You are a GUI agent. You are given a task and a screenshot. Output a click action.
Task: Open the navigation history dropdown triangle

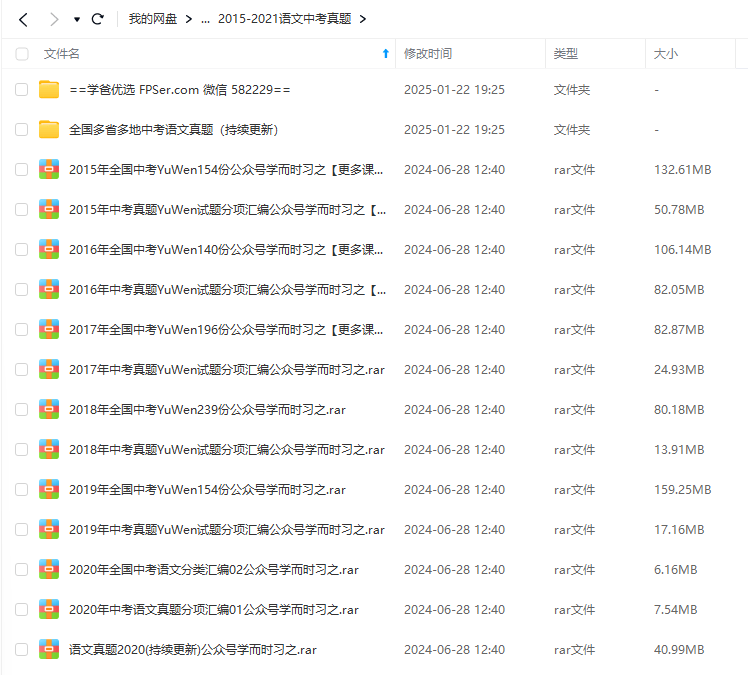pos(76,20)
